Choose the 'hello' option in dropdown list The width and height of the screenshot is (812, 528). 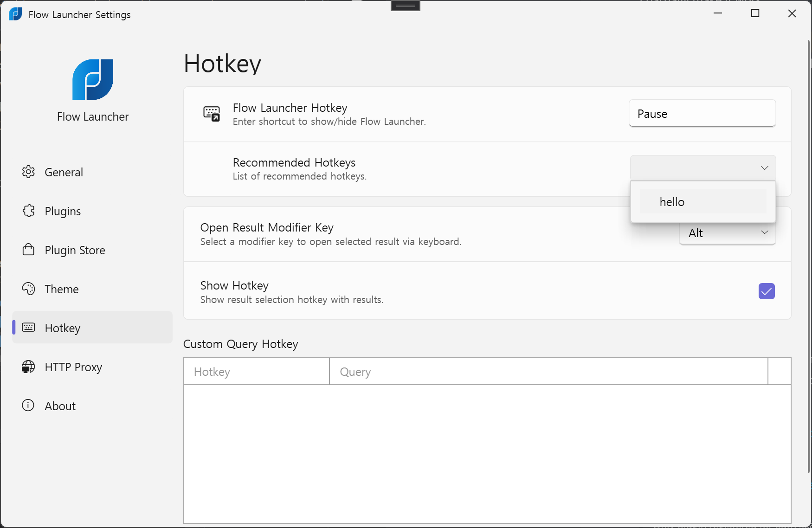pyautogui.click(x=703, y=202)
